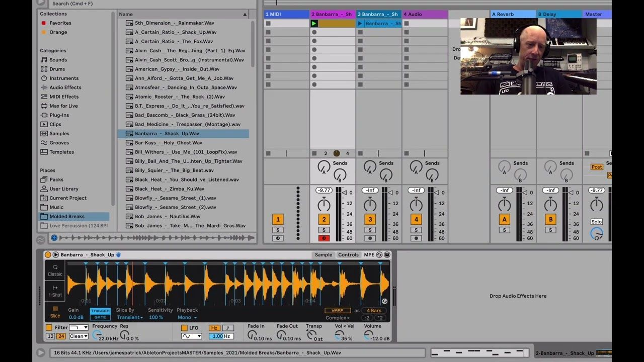Enable the Filter section in Simpler
Image resolution: width=644 pixels, height=362 pixels.
tap(49, 327)
